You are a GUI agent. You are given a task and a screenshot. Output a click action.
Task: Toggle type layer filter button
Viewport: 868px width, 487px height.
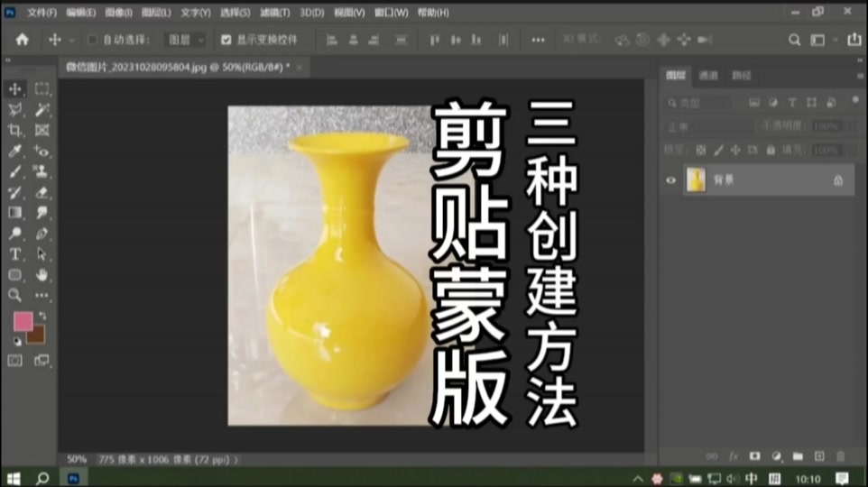792,103
